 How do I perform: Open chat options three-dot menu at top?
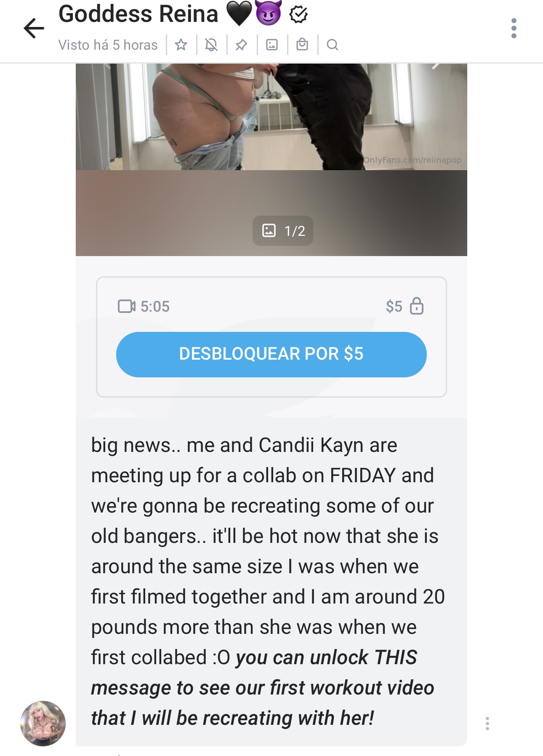(514, 28)
